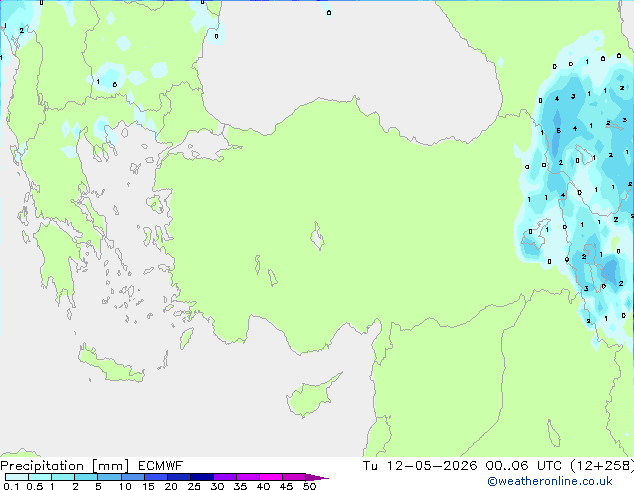Select the 5–10 mm legend swatch

(109, 477)
